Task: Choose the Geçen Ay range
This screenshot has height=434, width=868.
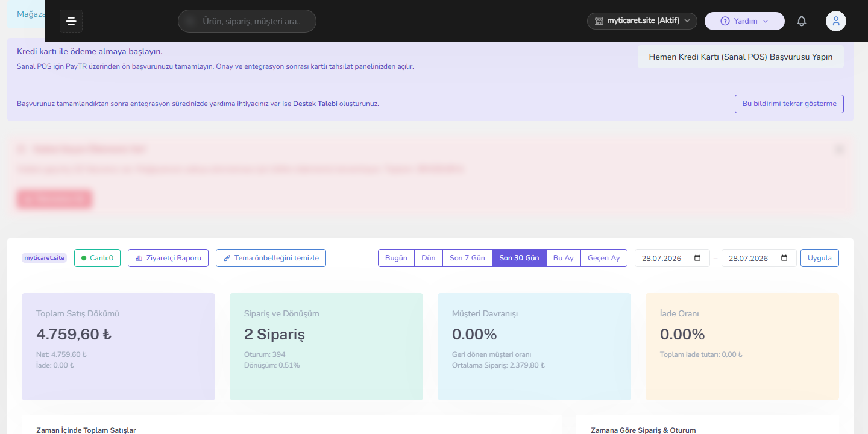Action: click(x=604, y=258)
